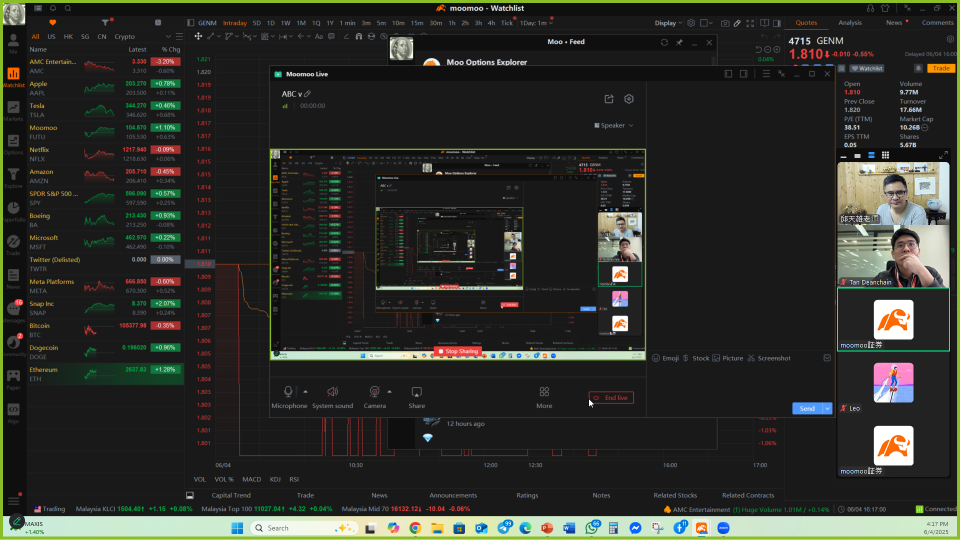Switch chart to 5D timeframe
The width and height of the screenshot is (960, 540).
click(x=257, y=23)
